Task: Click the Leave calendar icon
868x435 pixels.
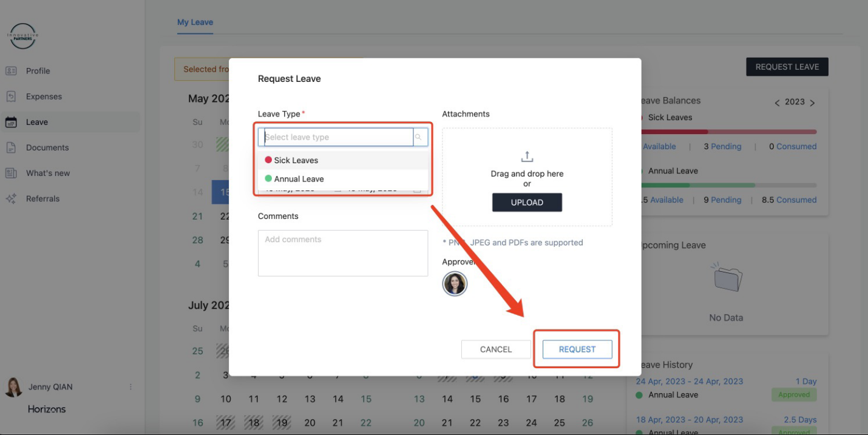Action: pyautogui.click(x=11, y=122)
